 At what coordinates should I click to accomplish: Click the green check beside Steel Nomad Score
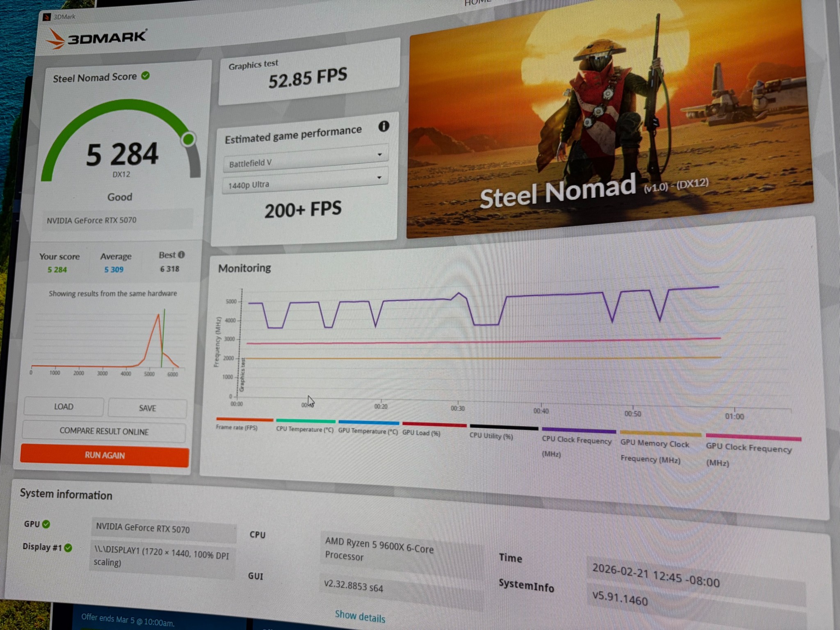pyautogui.click(x=146, y=75)
